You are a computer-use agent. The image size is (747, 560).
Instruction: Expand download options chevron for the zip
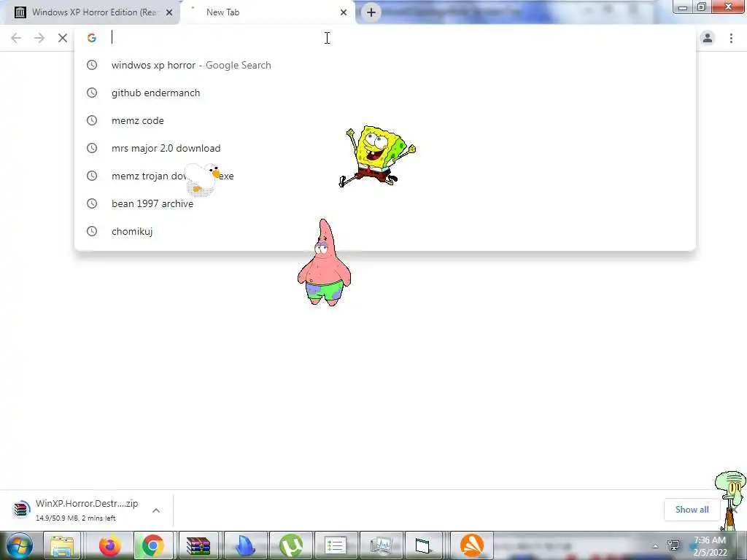[156, 510]
